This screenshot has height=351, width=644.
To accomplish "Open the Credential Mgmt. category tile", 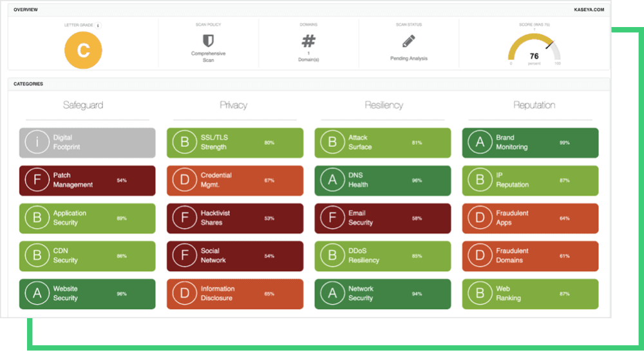I will [x=235, y=180].
